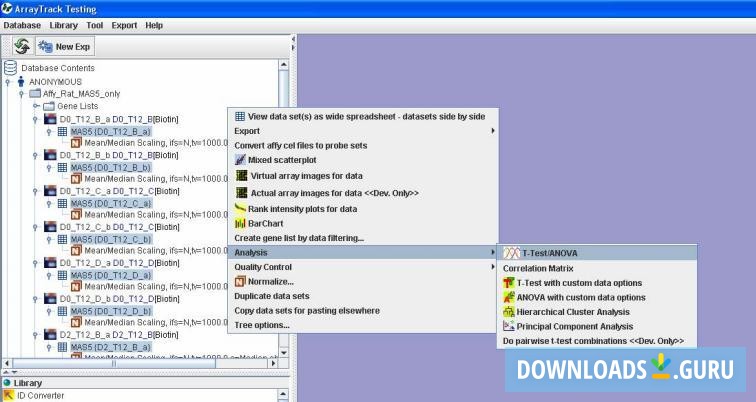
Task: Select the D0_T12_D_a D0_T12_D[Biotin] array icon
Action: [x=50, y=263]
